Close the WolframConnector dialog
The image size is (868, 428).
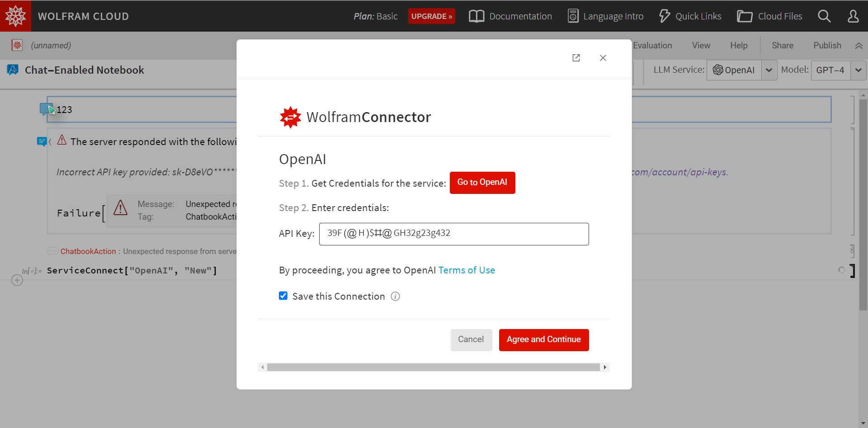(x=603, y=58)
